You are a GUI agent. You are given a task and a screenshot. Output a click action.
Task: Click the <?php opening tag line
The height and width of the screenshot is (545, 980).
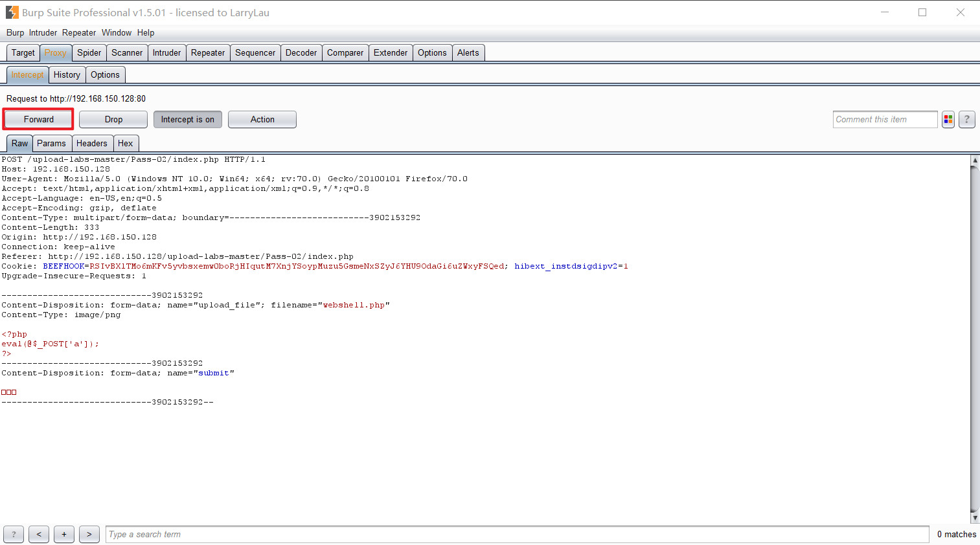pos(14,334)
